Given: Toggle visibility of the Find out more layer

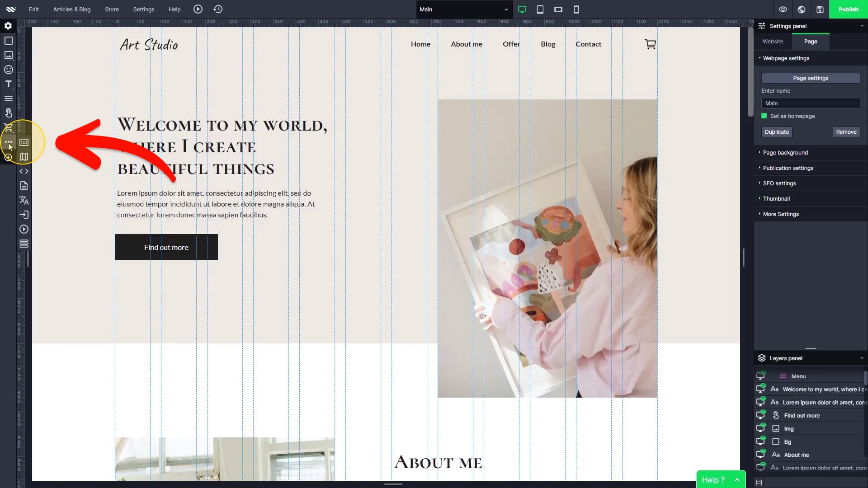Looking at the screenshot, I should (x=761, y=415).
